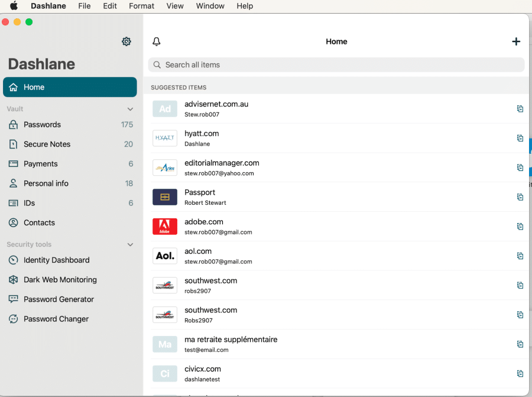Open Personal info section
This screenshot has height=397, width=532.
[70, 183]
